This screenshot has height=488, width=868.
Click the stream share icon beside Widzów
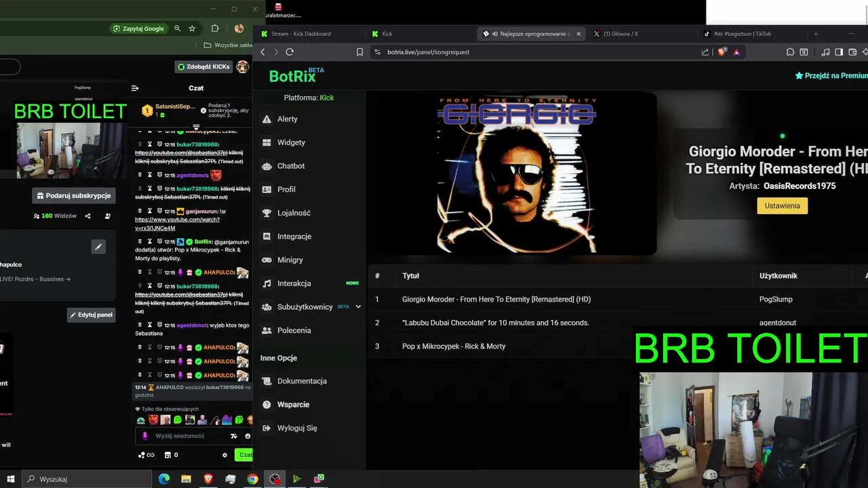(87, 216)
